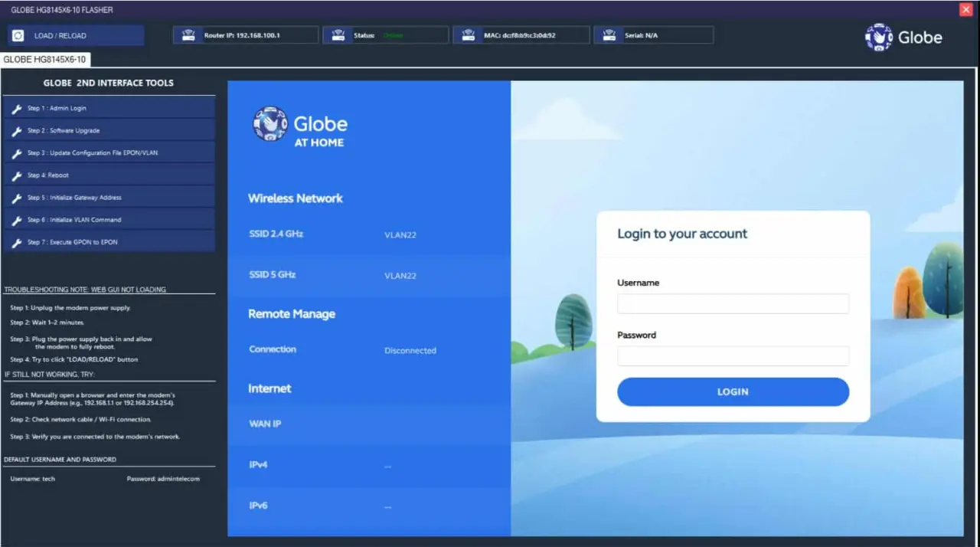Click the LOAD / RELOAD button

(x=76, y=35)
